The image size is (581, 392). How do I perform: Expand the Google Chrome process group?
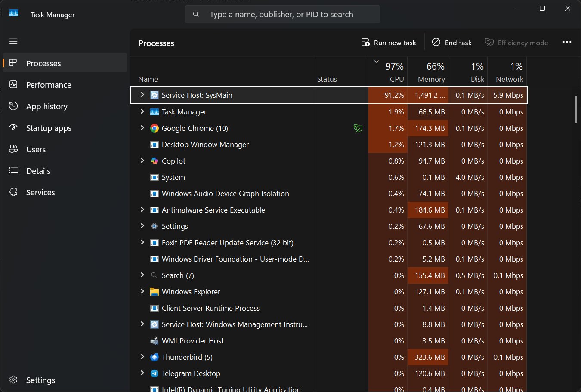click(x=142, y=128)
